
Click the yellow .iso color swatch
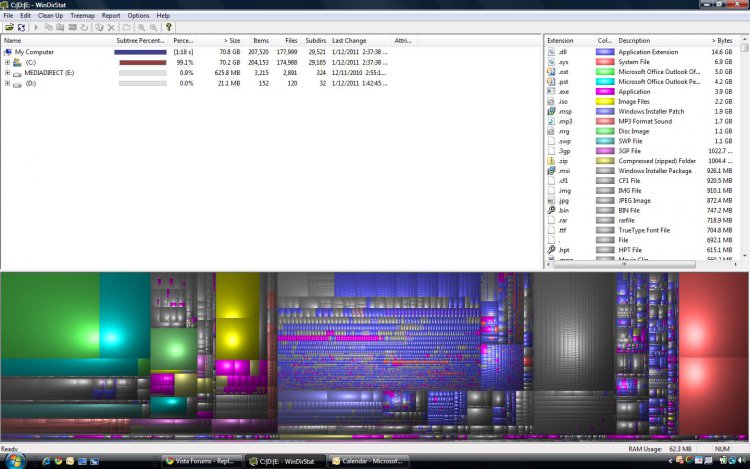(605, 101)
